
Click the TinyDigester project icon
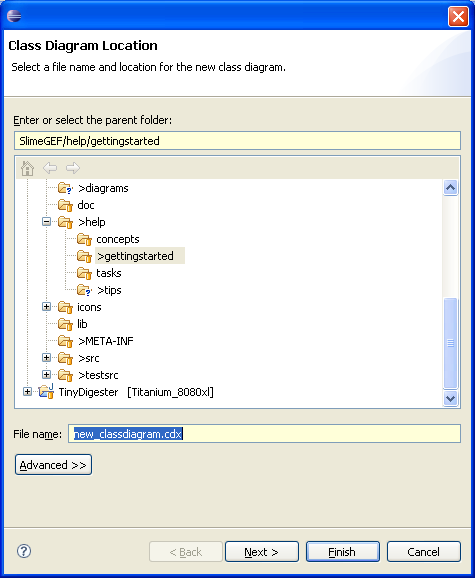click(x=46, y=391)
